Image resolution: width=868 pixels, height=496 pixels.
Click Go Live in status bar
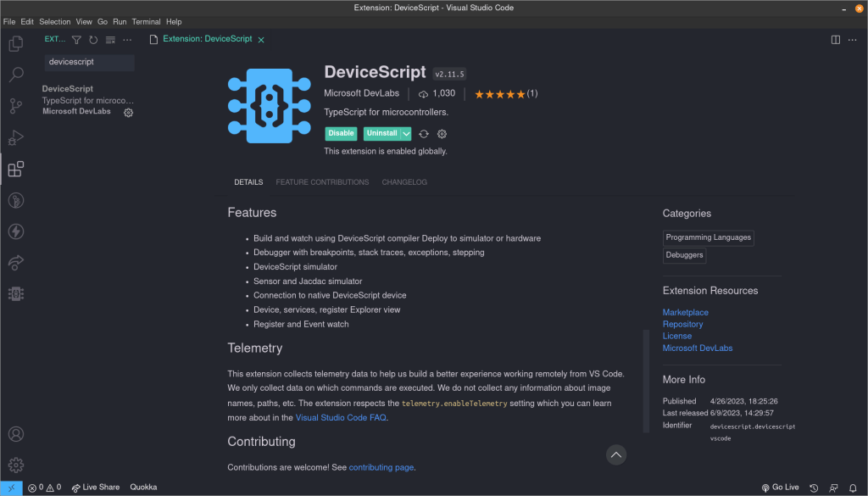[780, 488]
